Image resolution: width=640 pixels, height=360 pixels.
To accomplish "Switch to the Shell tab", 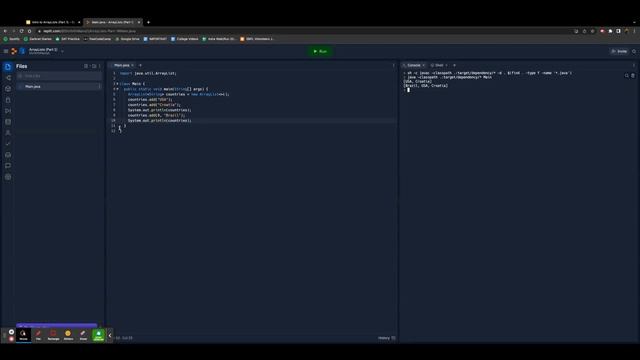I will click(439, 65).
